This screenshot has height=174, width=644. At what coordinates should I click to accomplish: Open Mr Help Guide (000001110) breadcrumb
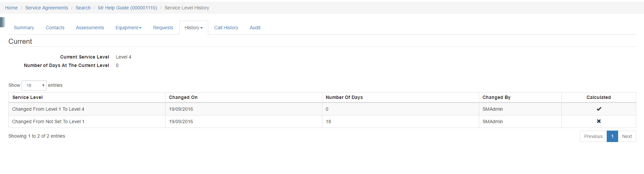[127, 8]
